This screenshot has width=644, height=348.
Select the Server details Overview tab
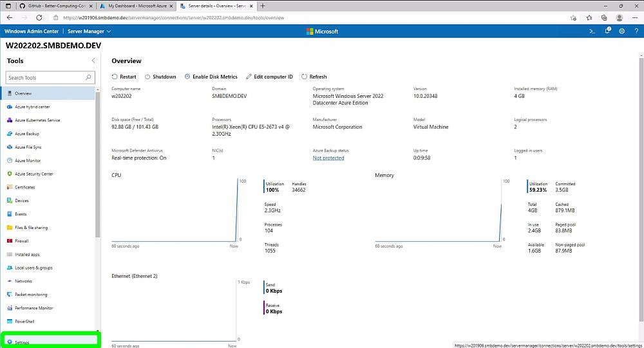pyautogui.click(x=216, y=6)
